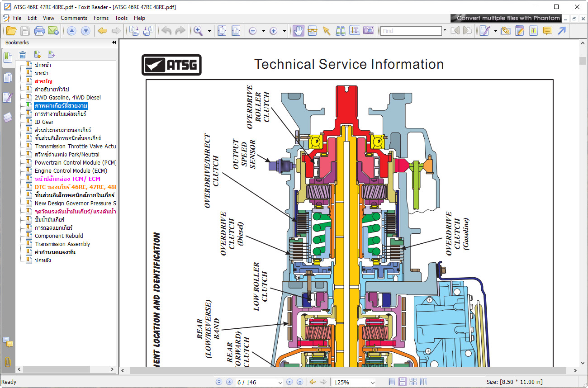Select 2WD Gasoline, 4WD Diesel bookmark

click(x=67, y=97)
